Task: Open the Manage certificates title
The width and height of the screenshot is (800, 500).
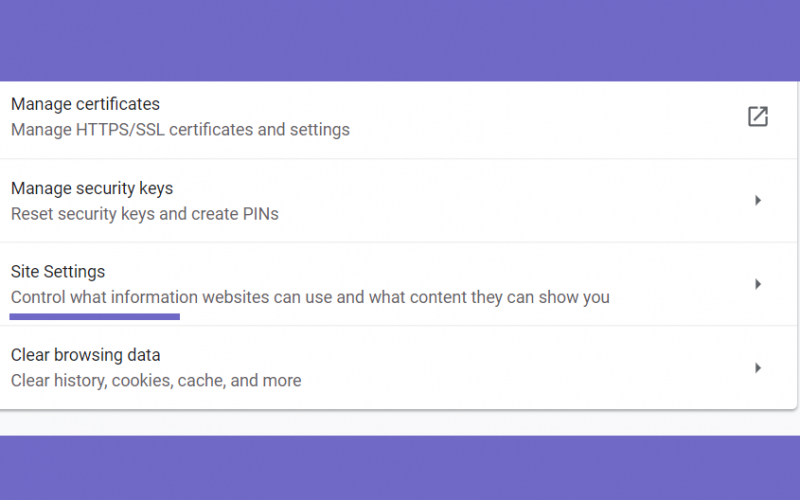Action: (x=85, y=104)
